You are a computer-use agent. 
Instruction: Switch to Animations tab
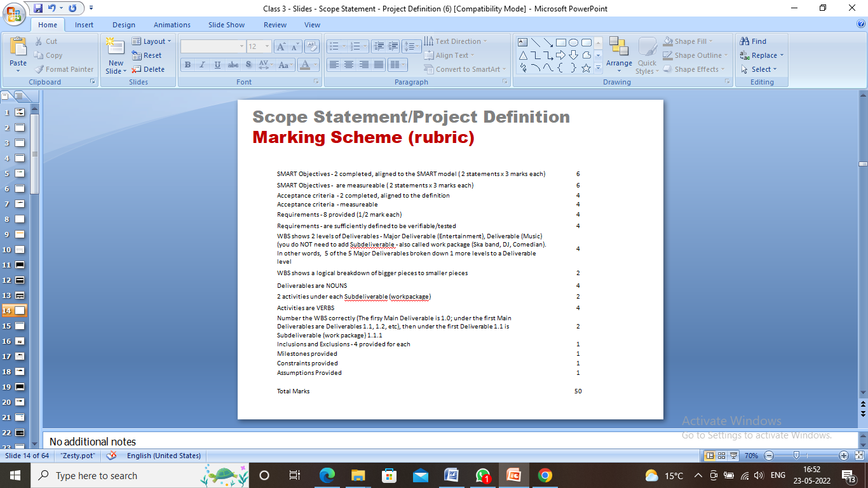[x=172, y=25]
